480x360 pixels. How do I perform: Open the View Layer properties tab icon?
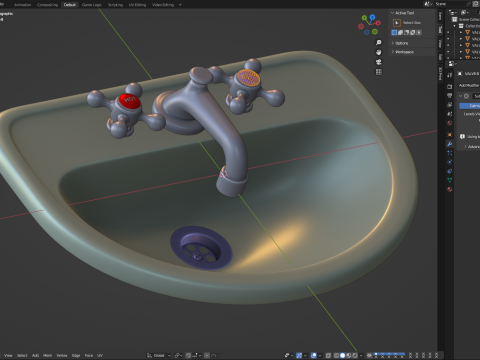[x=450, y=105]
